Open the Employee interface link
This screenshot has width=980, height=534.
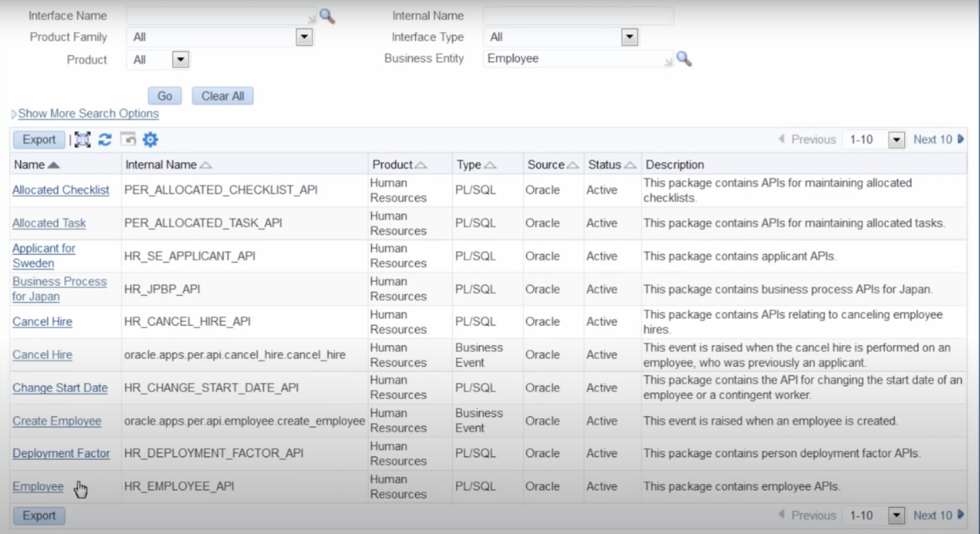[x=38, y=486]
